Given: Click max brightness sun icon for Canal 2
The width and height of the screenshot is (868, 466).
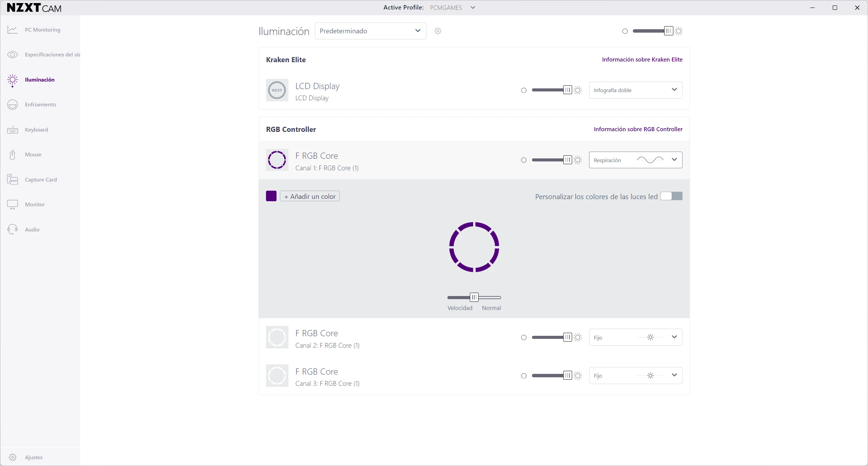Looking at the screenshot, I should (578, 337).
